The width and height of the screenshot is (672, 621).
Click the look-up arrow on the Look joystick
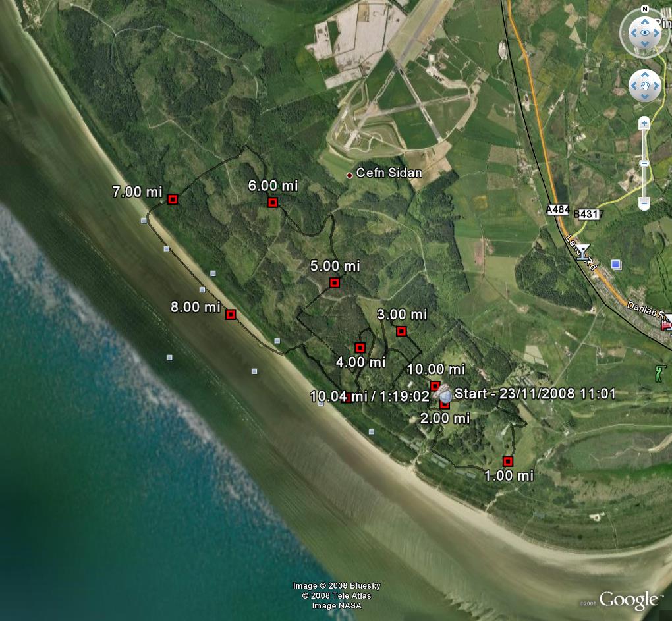(645, 22)
